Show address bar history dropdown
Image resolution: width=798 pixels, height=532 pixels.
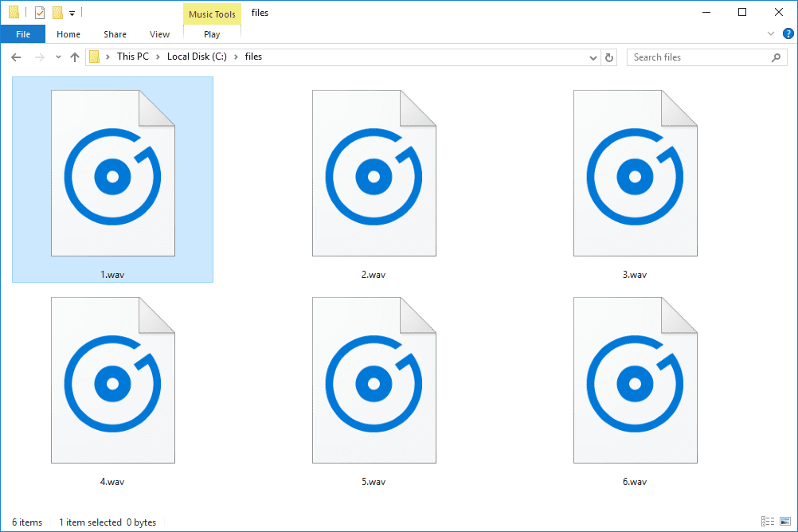[593, 57]
